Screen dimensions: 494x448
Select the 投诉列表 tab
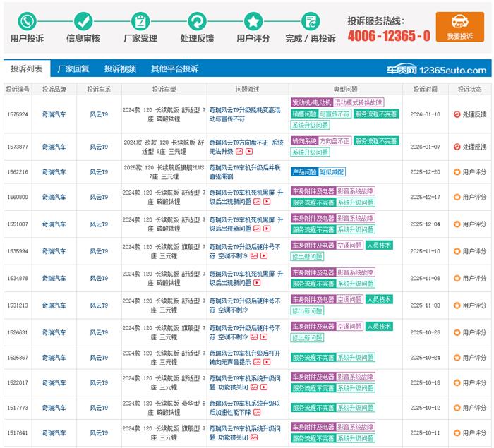click(26, 69)
